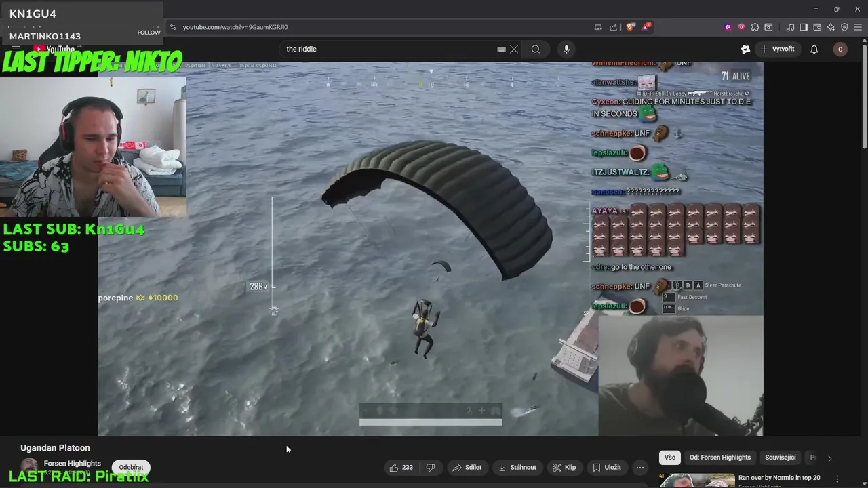Open Leo AI sparkle icon
This screenshot has height=488, width=868.
[831, 27]
